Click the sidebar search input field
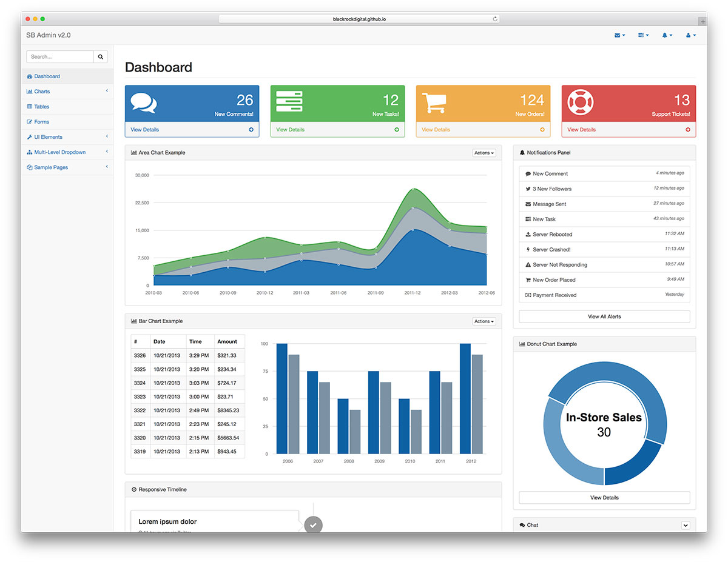Image resolution: width=728 pixels, height=562 pixels. click(59, 56)
